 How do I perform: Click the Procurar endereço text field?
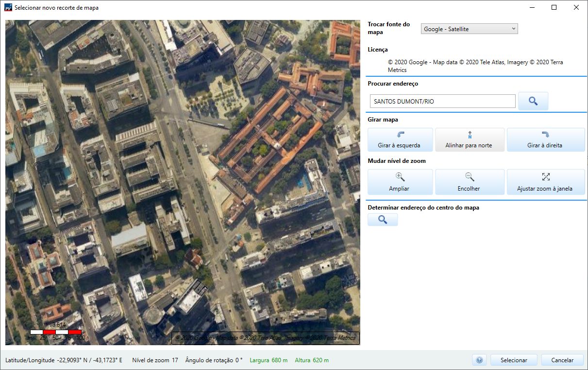pyautogui.click(x=442, y=101)
